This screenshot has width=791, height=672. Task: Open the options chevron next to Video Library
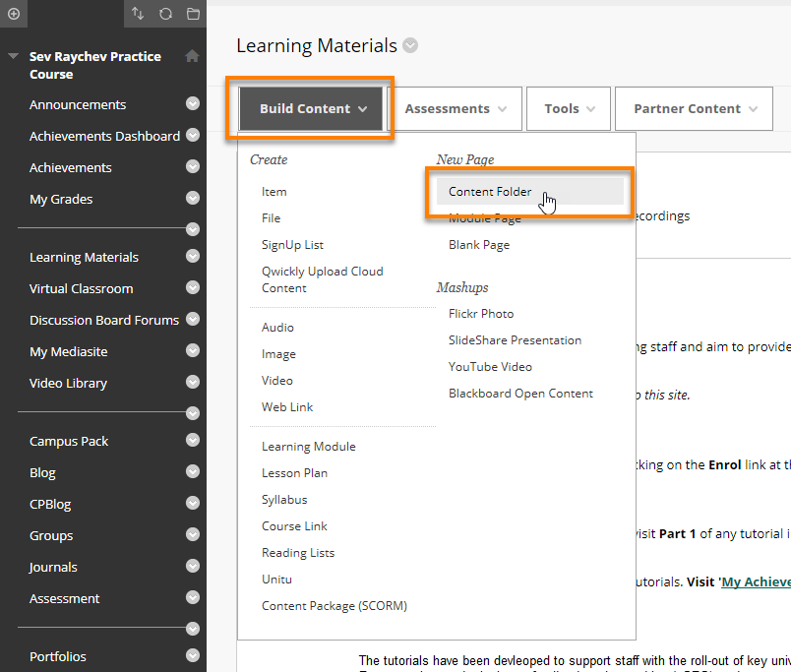point(193,383)
